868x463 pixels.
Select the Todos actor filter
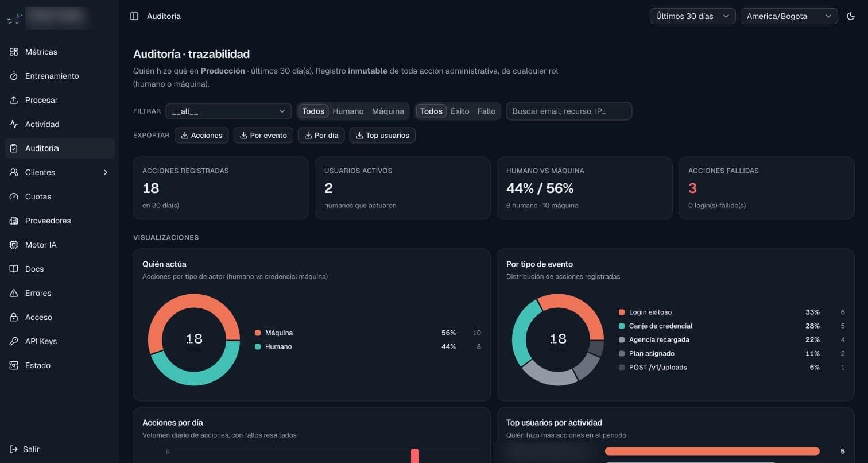[313, 111]
